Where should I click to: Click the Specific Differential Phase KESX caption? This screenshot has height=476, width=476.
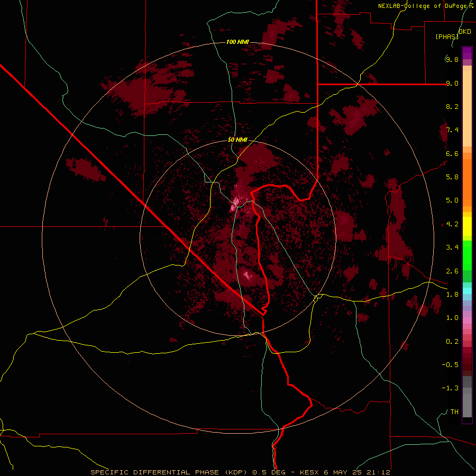[x=240, y=472]
